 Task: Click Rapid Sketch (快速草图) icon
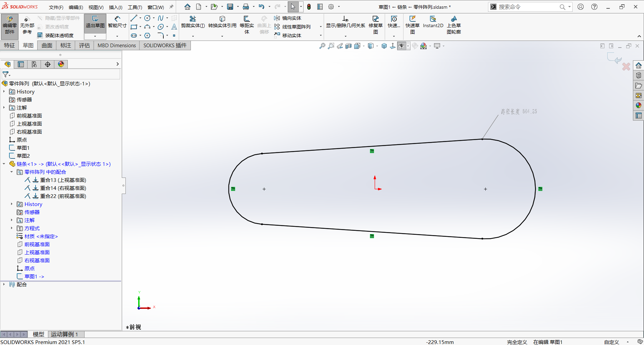[x=413, y=25]
